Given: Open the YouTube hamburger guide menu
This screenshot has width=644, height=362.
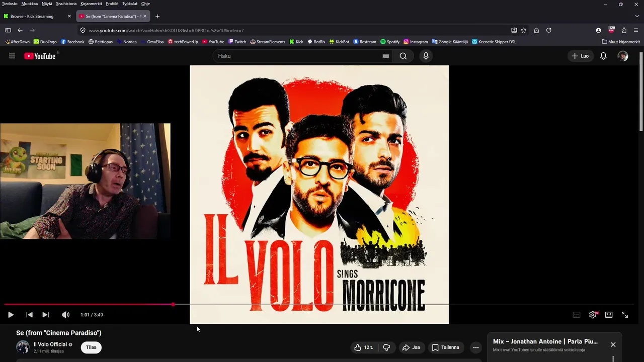Looking at the screenshot, I should [x=12, y=56].
